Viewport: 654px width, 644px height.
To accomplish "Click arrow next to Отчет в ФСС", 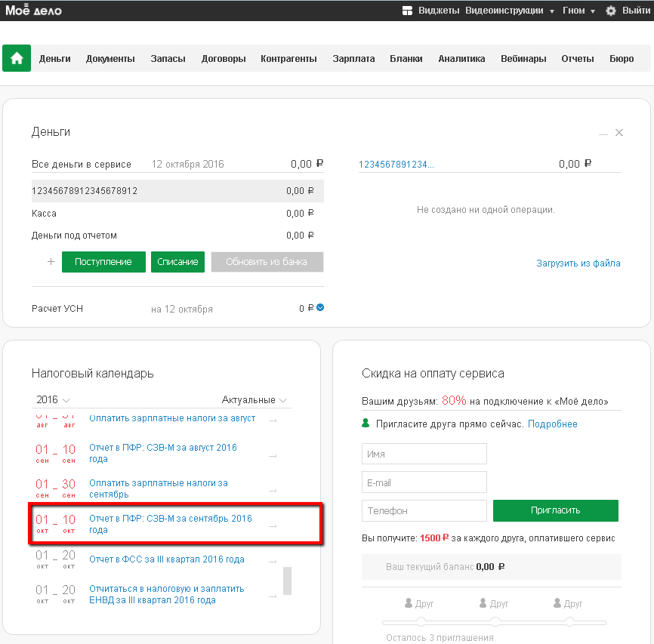I will click(273, 562).
